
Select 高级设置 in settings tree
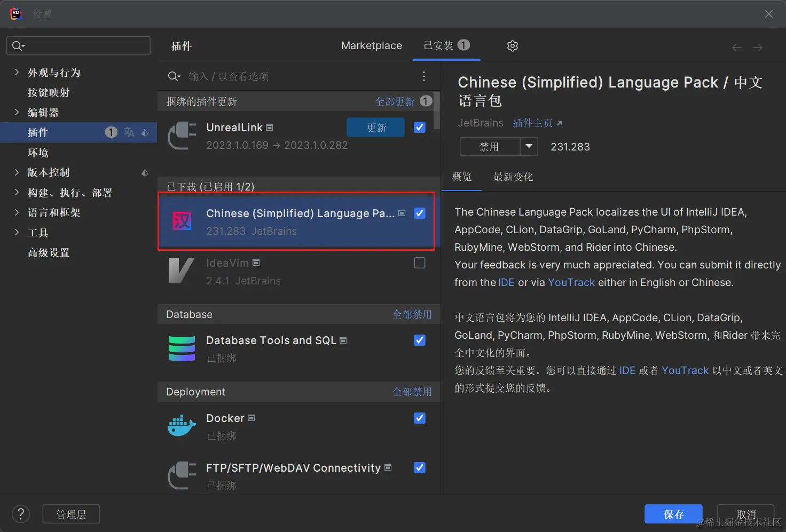click(x=49, y=252)
